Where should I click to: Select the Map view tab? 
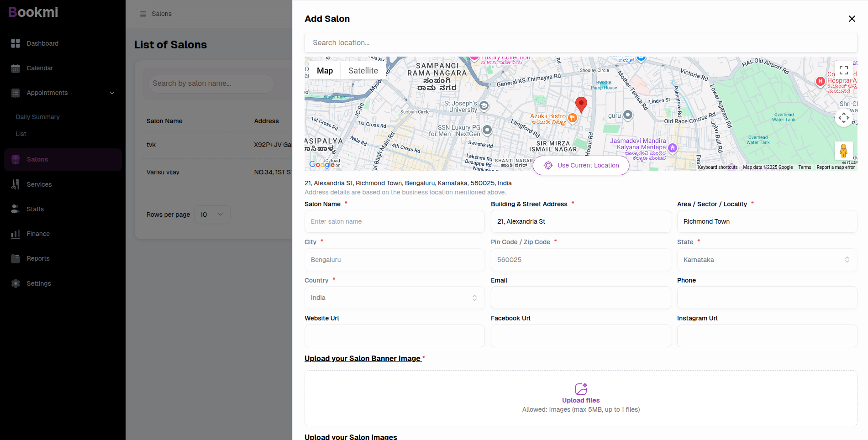pyautogui.click(x=325, y=70)
